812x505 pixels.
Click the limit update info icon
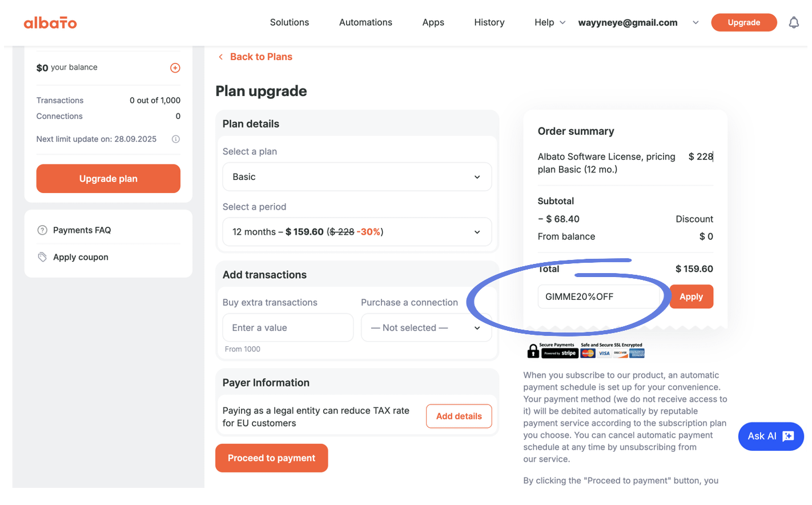coord(176,139)
